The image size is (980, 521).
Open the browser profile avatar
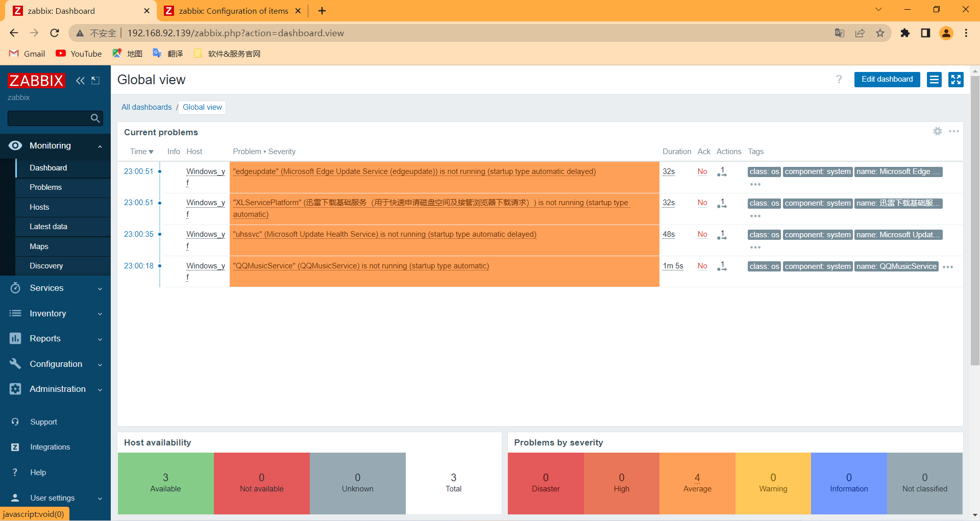click(946, 33)
